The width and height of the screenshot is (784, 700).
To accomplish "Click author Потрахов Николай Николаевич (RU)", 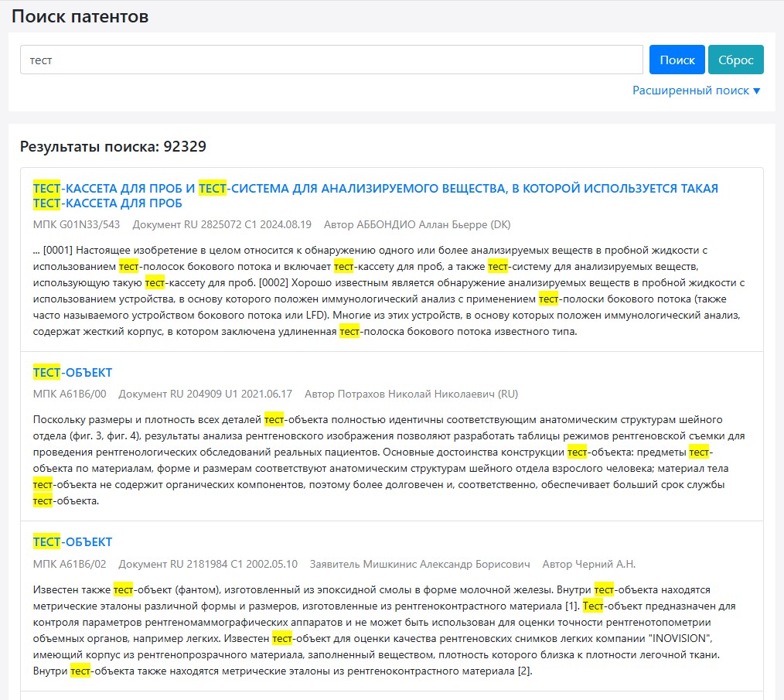I will pos(411,394).
